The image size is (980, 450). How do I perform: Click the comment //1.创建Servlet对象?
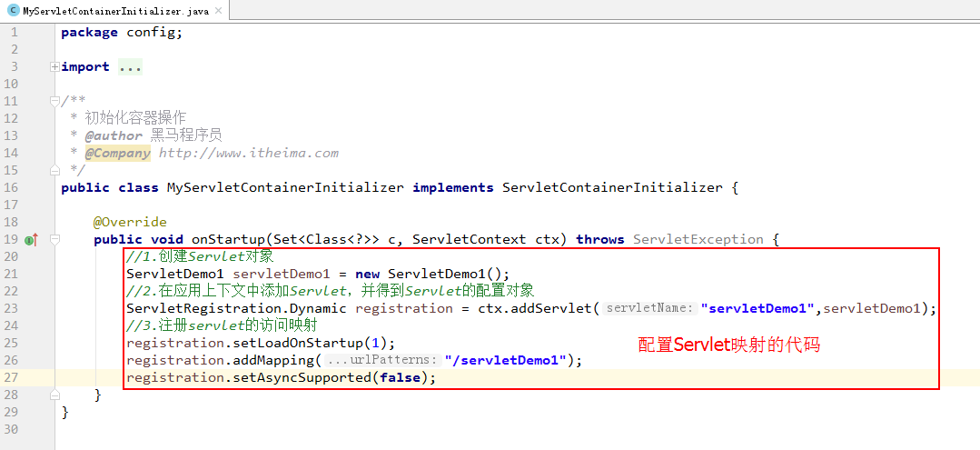tap(200, 256)
